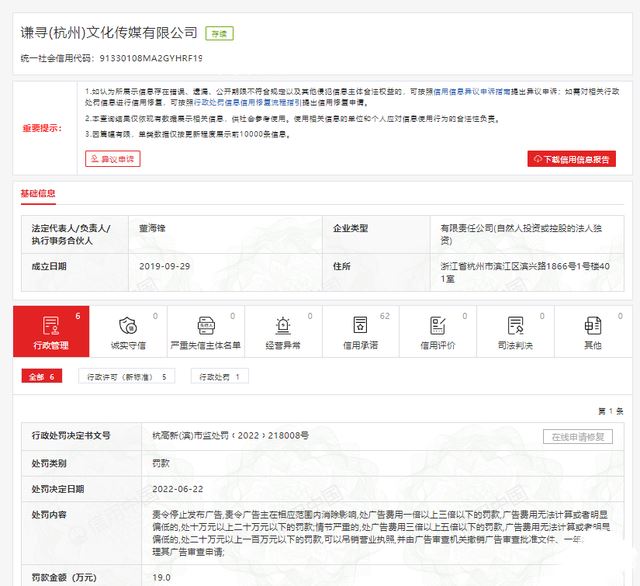
Task: Click the 企业类型 field label
Action: [350, 228]
